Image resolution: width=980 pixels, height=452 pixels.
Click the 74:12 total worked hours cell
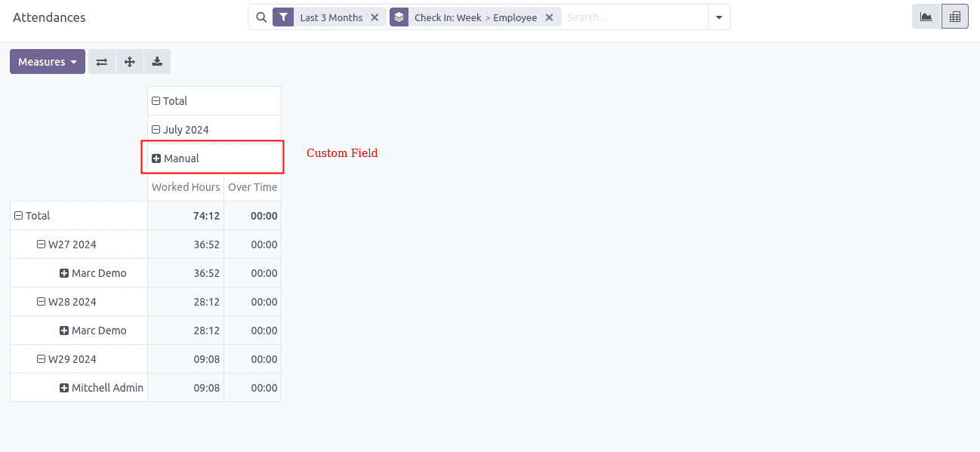tap(186, 216)
